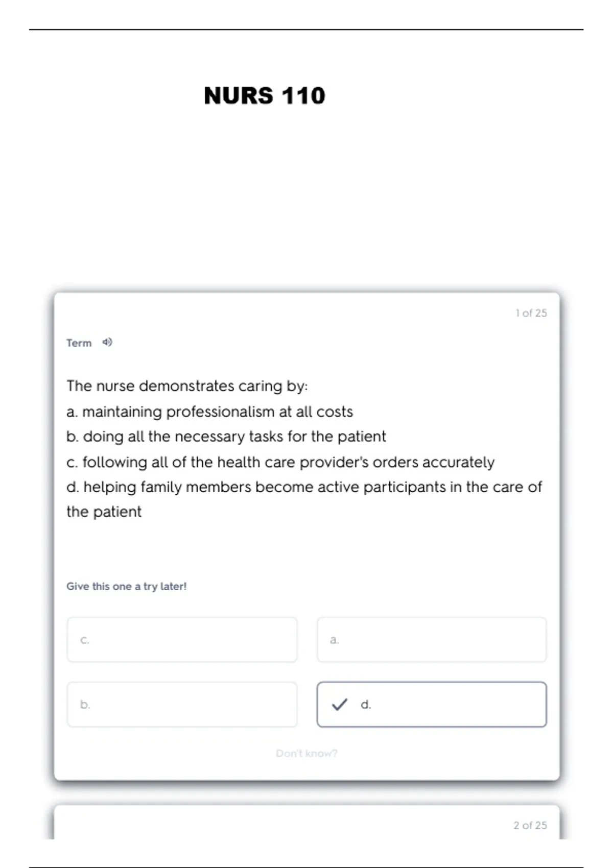613x868 pixels.
Task: Click the "2 of 25" card counter
Action: tap(530, 825)
